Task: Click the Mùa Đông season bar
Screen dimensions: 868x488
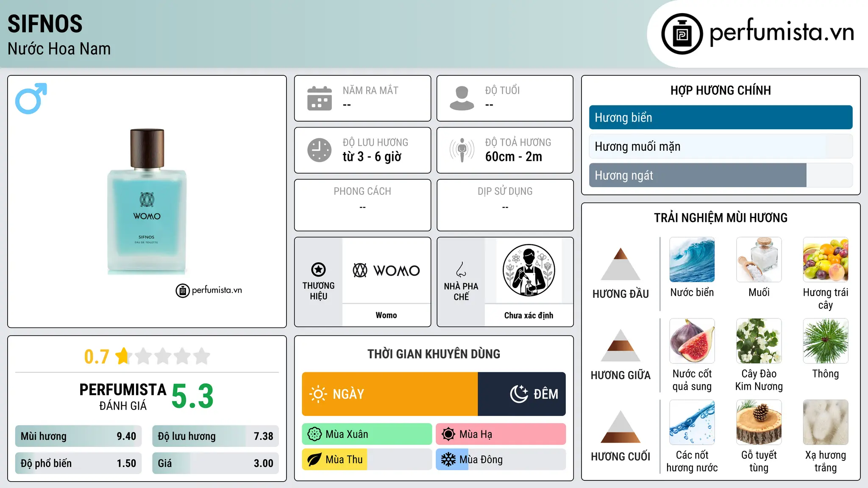Action: pos(501,460)
